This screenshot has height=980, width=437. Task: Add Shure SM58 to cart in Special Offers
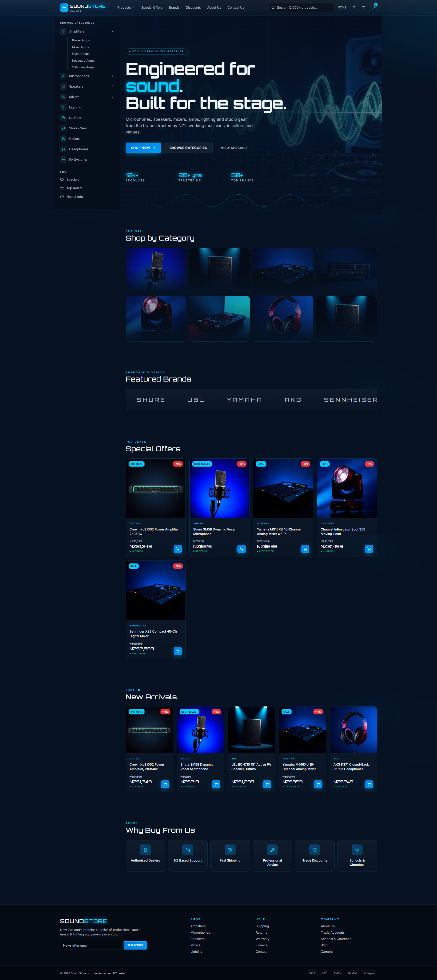(x=241, y=549)
